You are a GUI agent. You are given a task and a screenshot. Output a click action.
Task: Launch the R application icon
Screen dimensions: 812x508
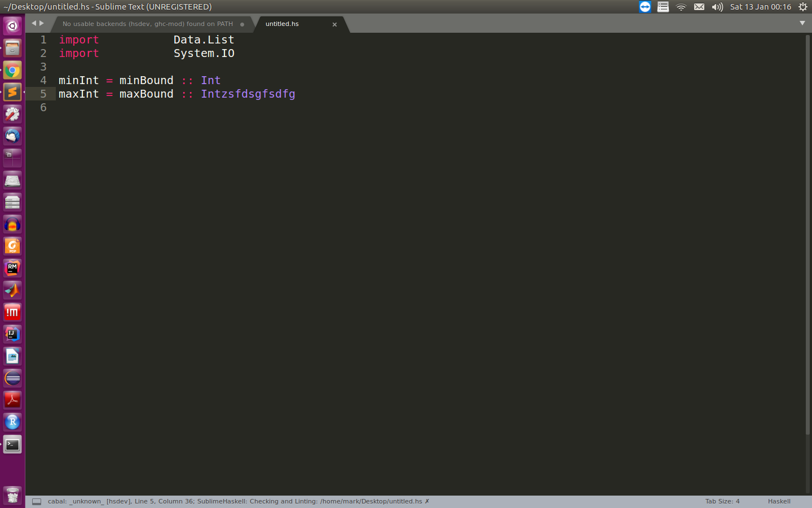pos(12,422)
